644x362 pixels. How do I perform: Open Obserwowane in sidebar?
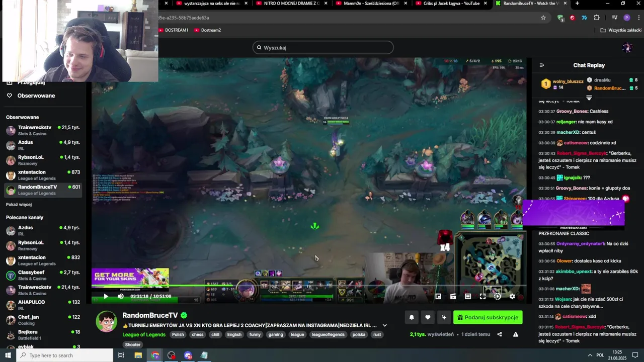[36, 96]
